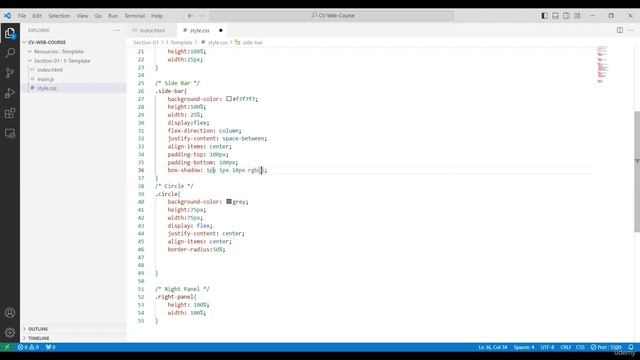Click the unsaved dot on style.css tab

[x=221, y=30]
